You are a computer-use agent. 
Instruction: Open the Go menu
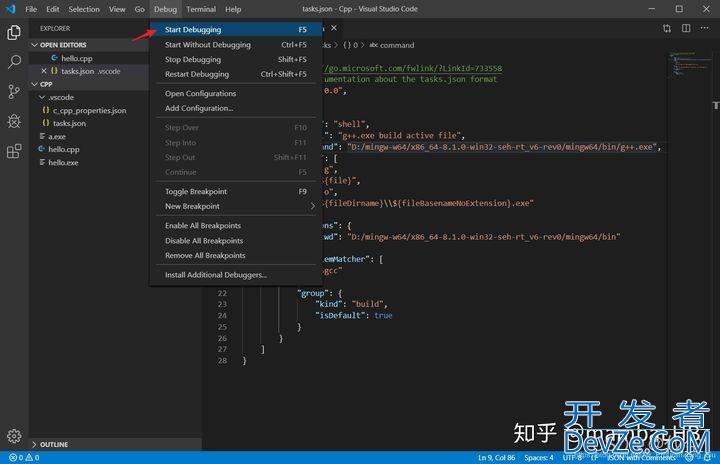point(140,9)
